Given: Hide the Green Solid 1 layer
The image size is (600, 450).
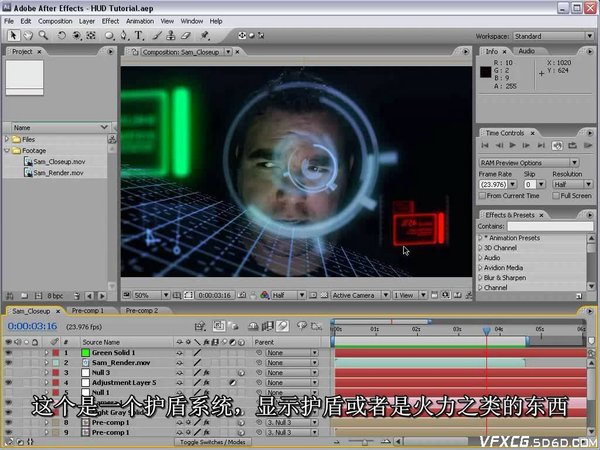Looking at the screenshot, I should (x=8, y=353).
